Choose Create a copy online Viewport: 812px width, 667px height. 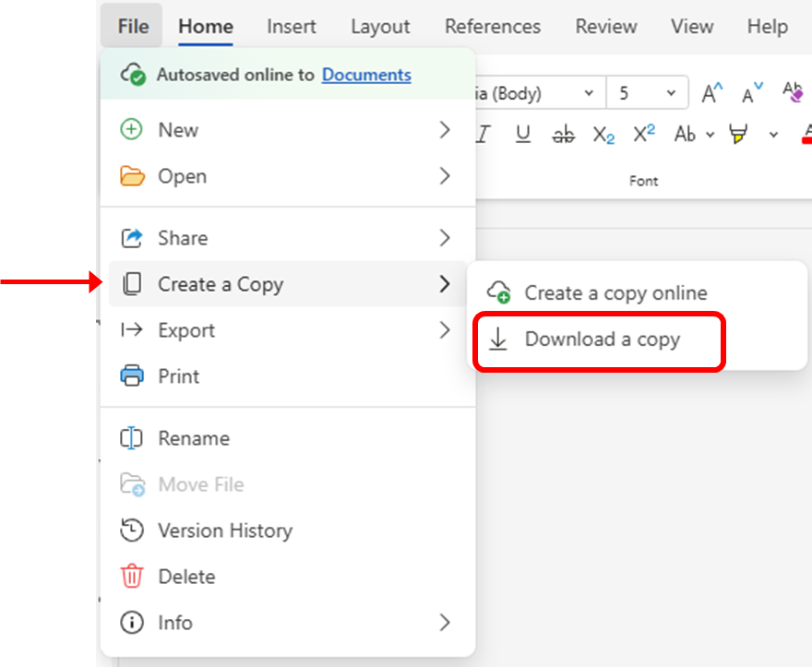pyautogui.click(x=638, y=292)
